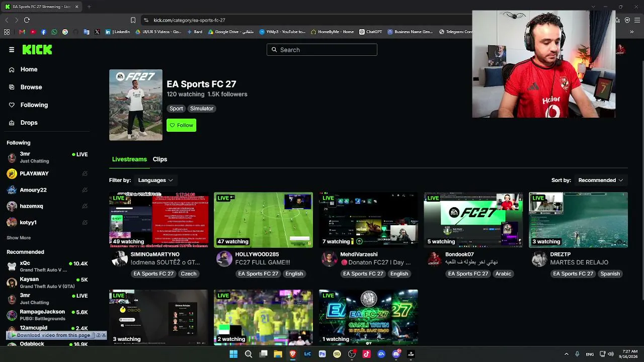644x362 pixels.
Task: Open the Windows Start menu
Action: [233, 354]
